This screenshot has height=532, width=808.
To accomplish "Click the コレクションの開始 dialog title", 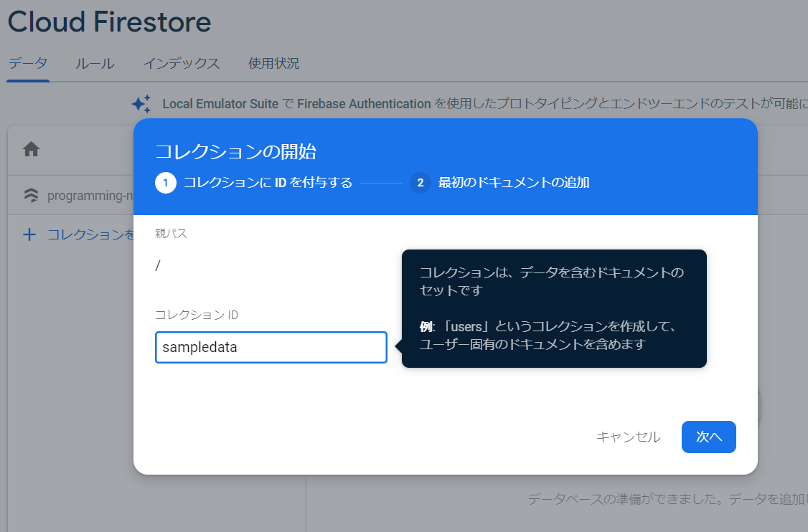I will click(x=235, y=151).
